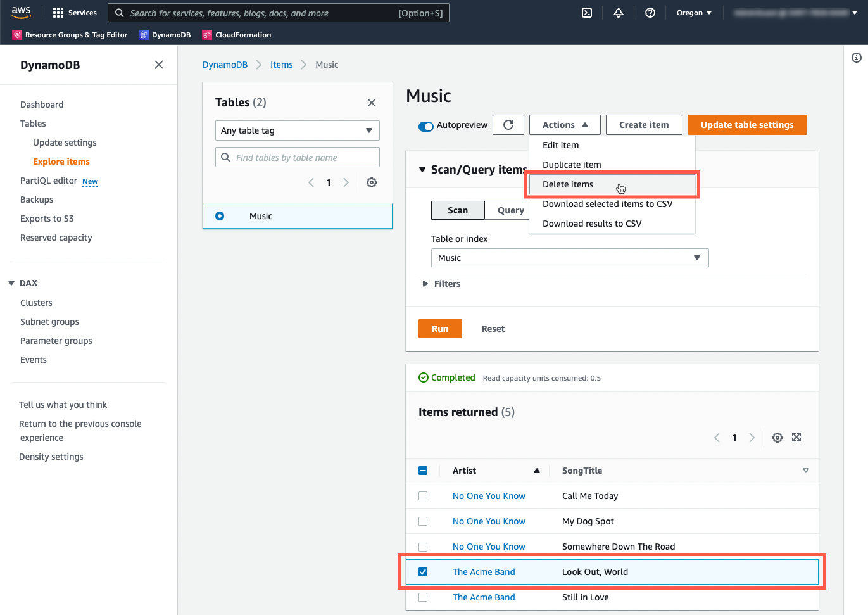Open Density settings in the sidebar

click(x=51, y=457)
